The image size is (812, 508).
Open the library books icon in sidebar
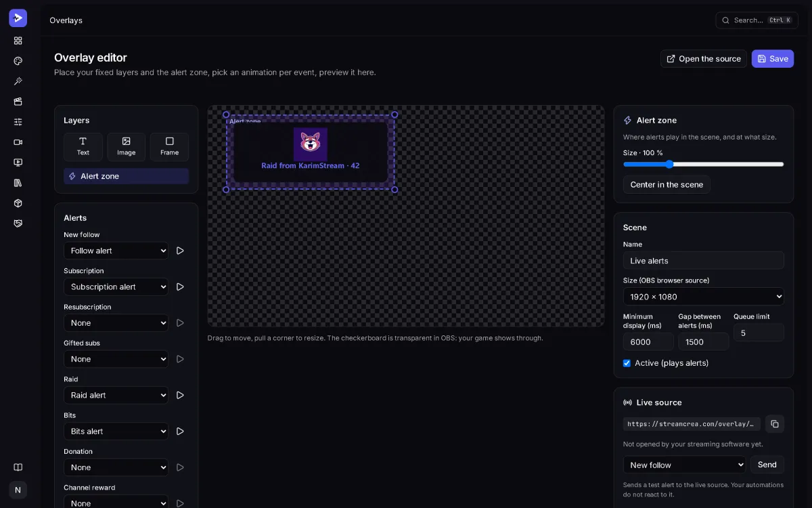pos(18,183)
